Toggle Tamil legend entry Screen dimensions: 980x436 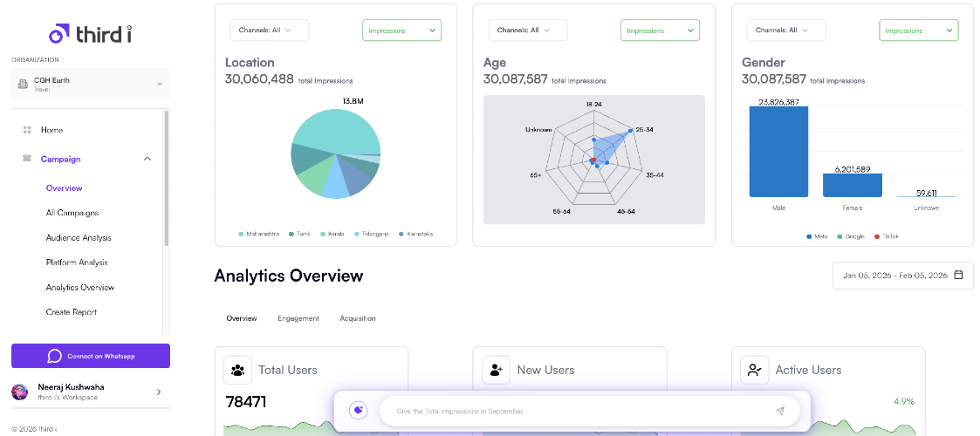click(300, 235)
